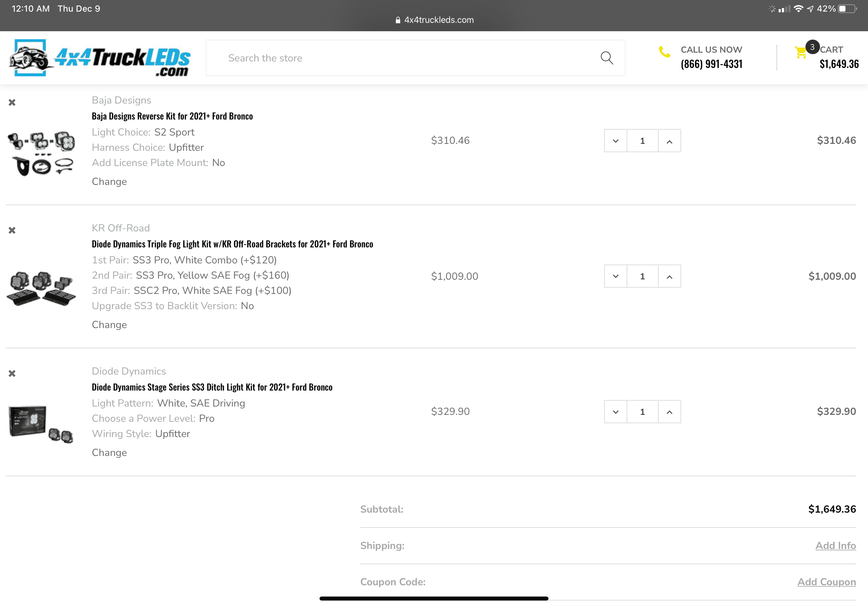Open the SS3 Ditch Light Kit thumbnail
The height and width of the screenshot is (606, 868).
coord(41,424)
